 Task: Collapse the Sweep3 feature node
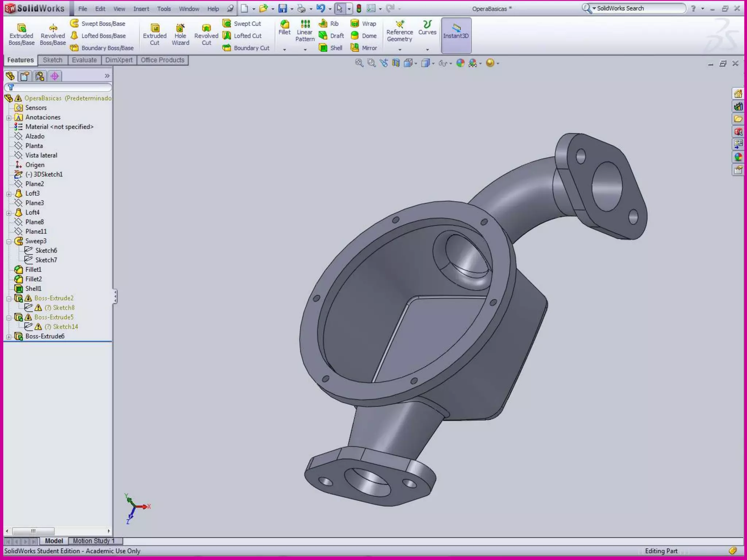click(9, 241)
